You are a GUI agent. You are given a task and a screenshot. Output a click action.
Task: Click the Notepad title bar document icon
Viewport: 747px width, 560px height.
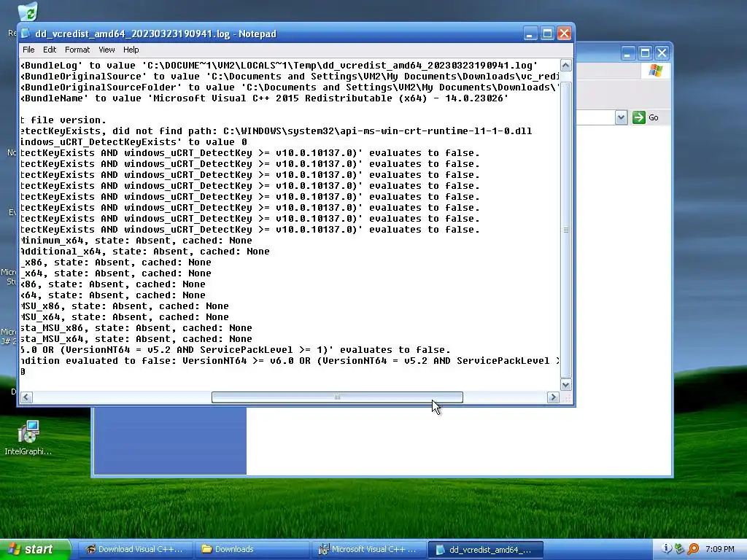pos(26,34)
